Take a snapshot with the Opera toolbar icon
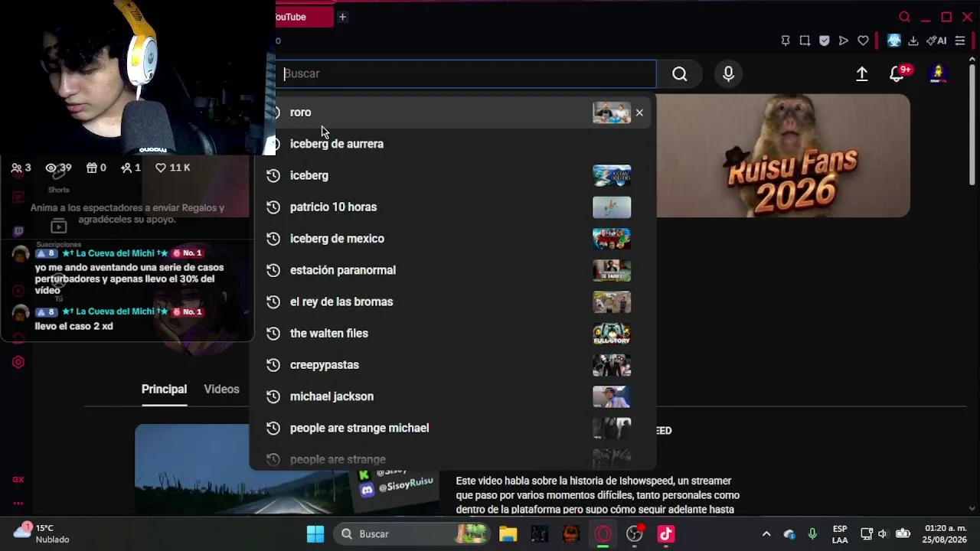 tap(805, 41)
